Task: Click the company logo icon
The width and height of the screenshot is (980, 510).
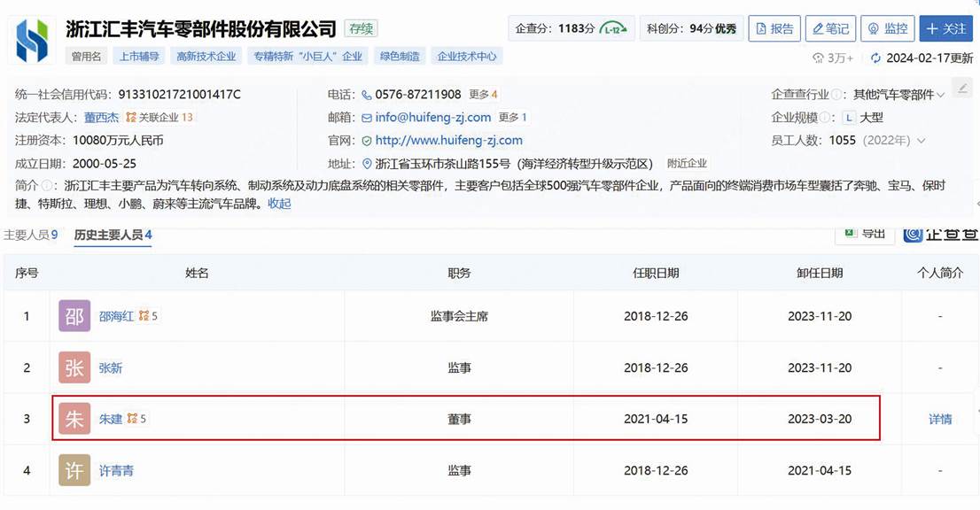Action: [x=33, y=40]
